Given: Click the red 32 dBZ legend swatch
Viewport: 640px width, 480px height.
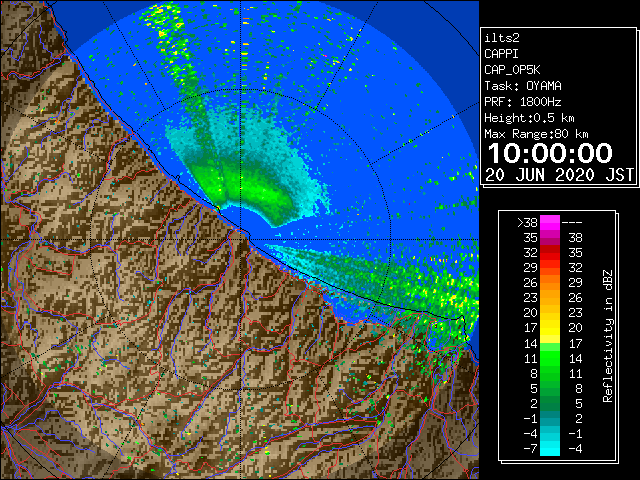Looking at the screenshot, I should [550, 253].
